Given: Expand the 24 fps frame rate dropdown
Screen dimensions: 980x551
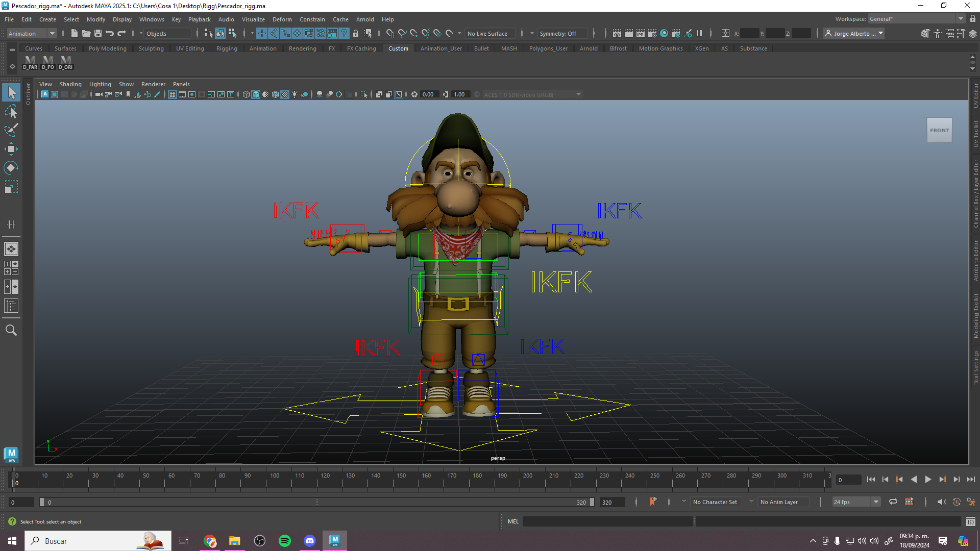Looking at the screenshot, I should (x=876, y=502).
